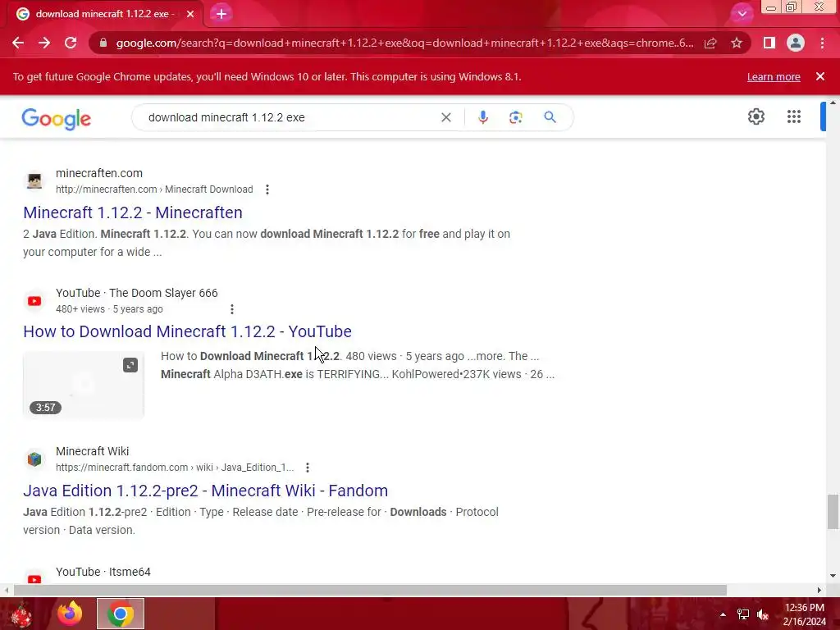840x630 pixels.
Task: Open Chrome profile avatar menu
Action: tap(796, 43)
